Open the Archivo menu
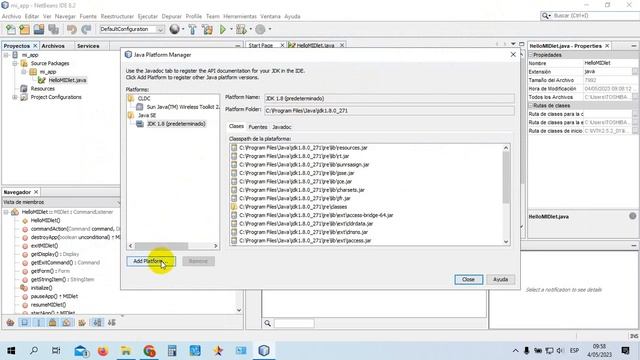 [11, 16]
